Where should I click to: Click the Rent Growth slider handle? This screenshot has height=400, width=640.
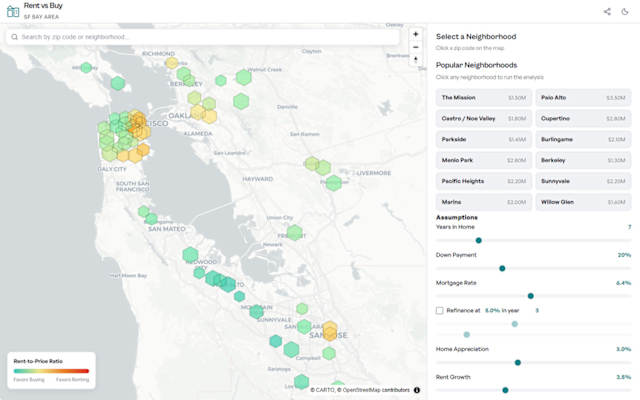[505, 390]
